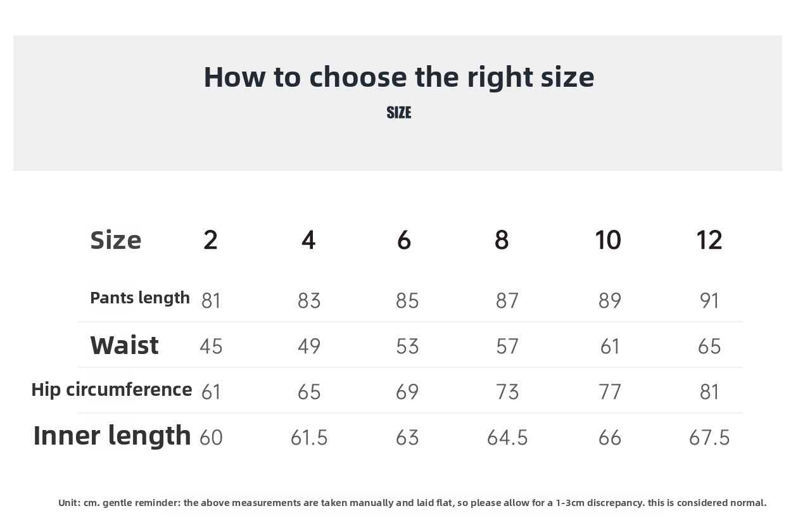Select the size 12 column header
798x532 pixels.
tap(709, 240)
